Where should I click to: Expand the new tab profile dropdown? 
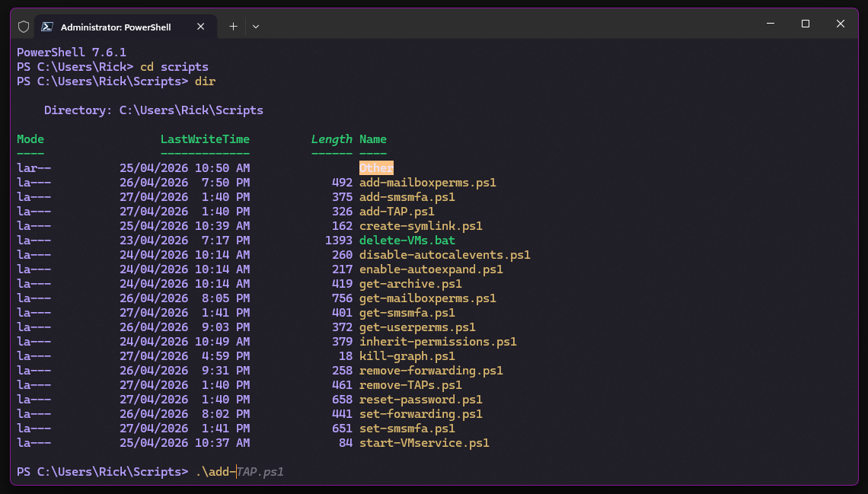pos(256,27)
